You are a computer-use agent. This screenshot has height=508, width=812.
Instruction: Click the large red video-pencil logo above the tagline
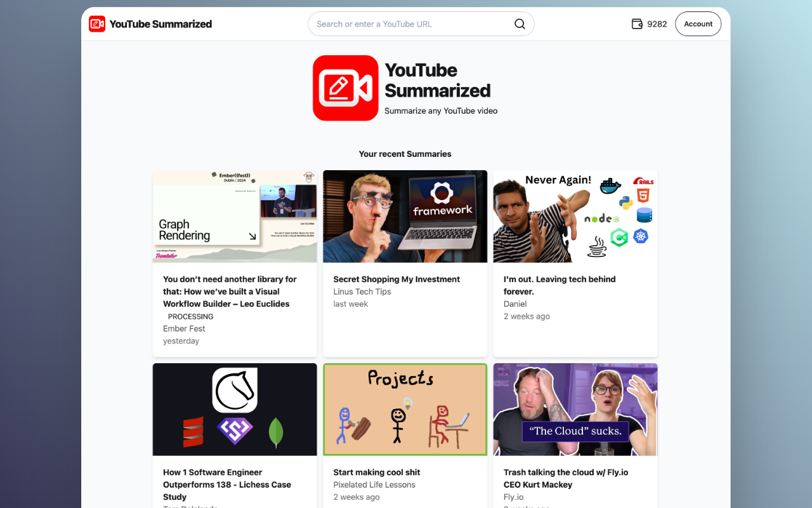(345, 88)
